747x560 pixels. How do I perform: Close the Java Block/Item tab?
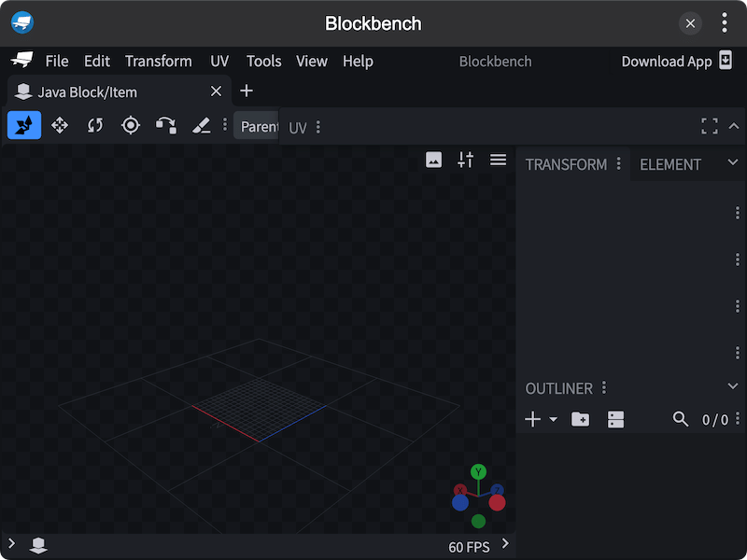(x=217, y=91)
